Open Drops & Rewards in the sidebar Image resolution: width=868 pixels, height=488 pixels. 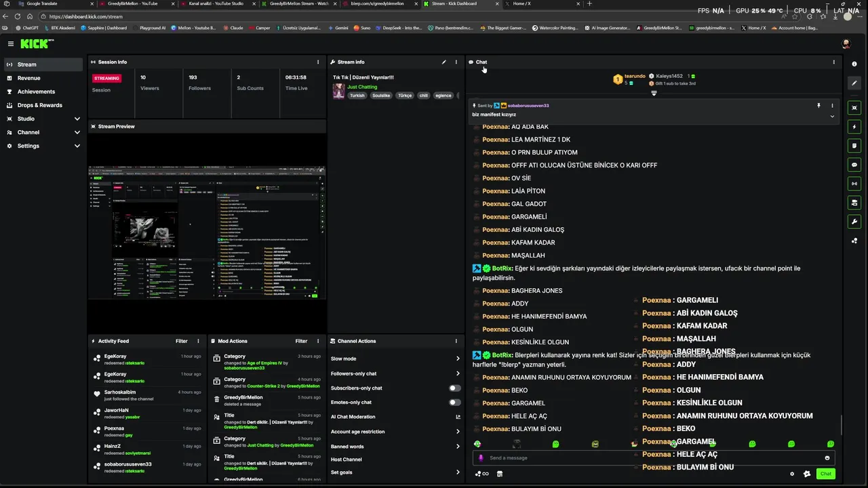(43, 105)
